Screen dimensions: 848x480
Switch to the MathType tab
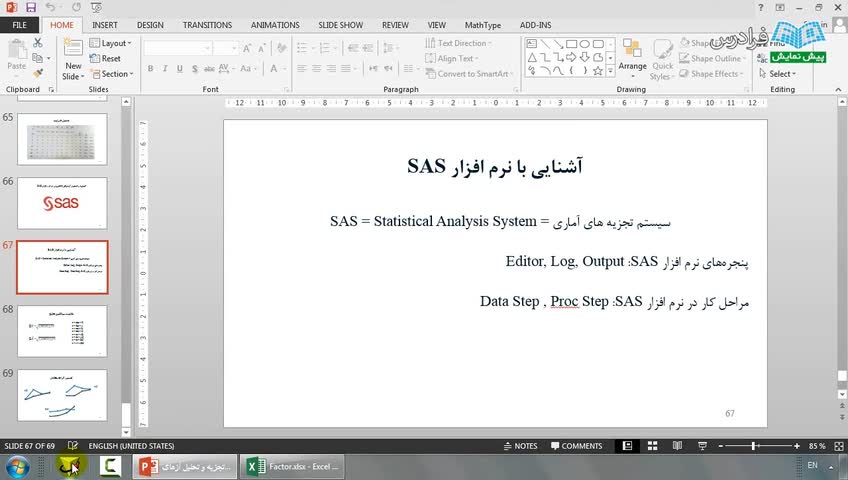coord(482,25)
